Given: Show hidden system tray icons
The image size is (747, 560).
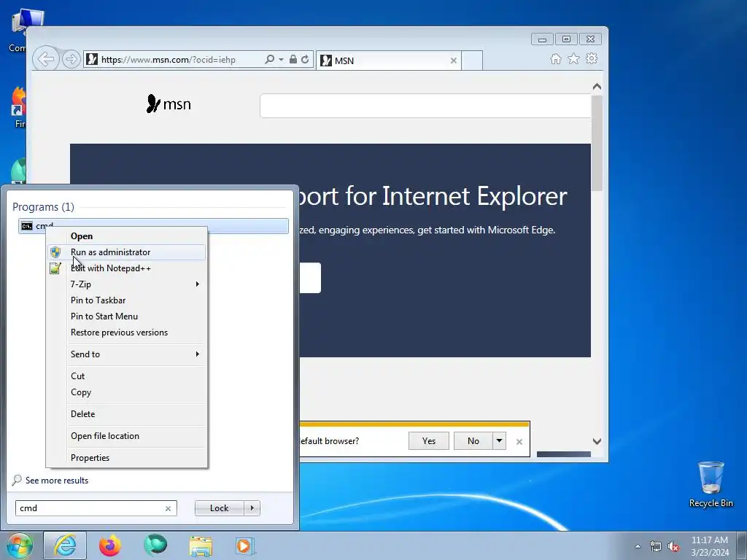Looking at the screenshot, I should click(x=638, y=546).
